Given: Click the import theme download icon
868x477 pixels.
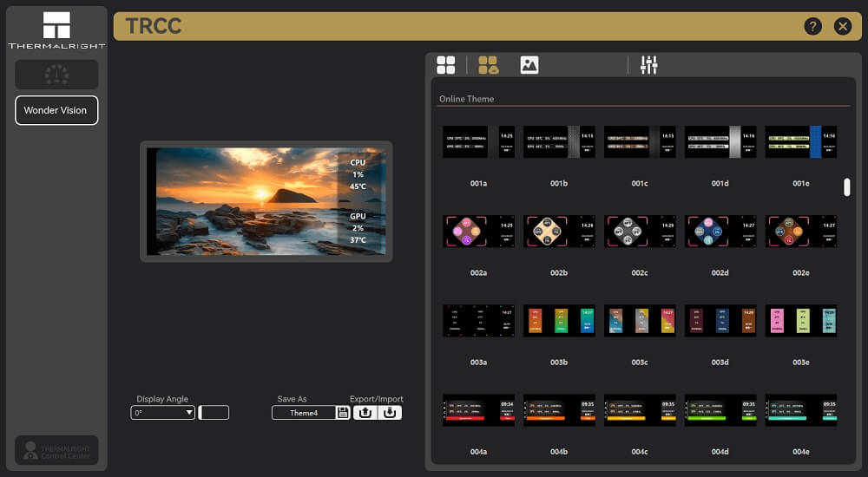Looking at the screenshot, I should click(x=391, y=413).
